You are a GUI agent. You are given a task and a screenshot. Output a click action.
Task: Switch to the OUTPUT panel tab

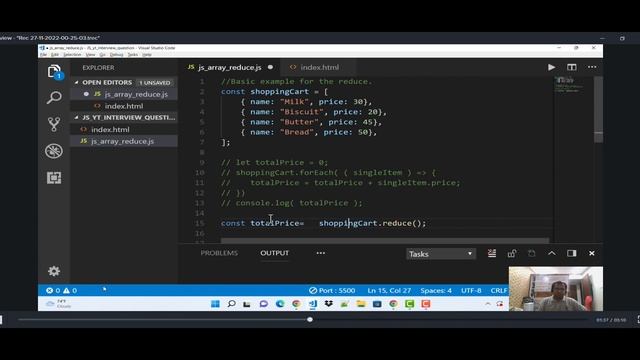click(275, 253)
